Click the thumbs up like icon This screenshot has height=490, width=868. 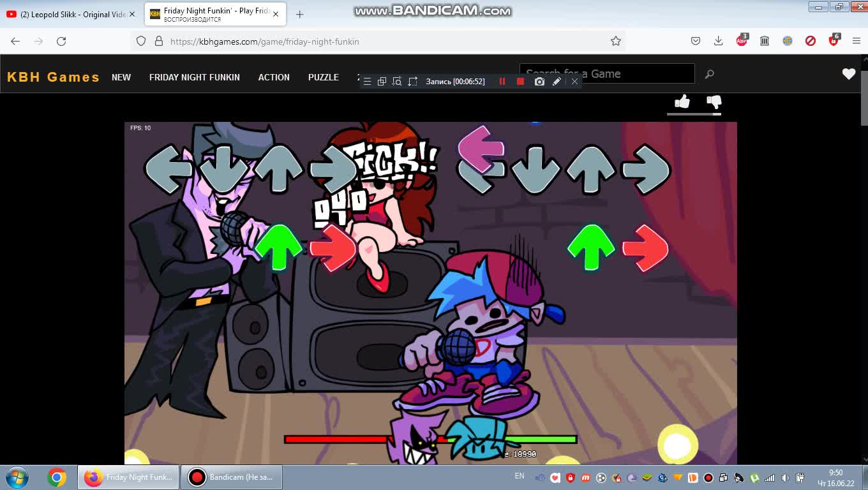[682, 101]
